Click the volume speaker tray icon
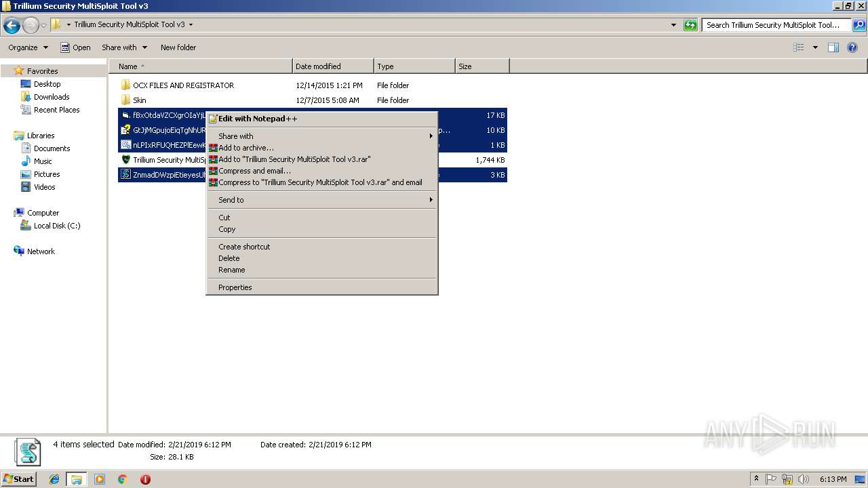This screenshot has width=868, height=488. (x=803, y=479)
